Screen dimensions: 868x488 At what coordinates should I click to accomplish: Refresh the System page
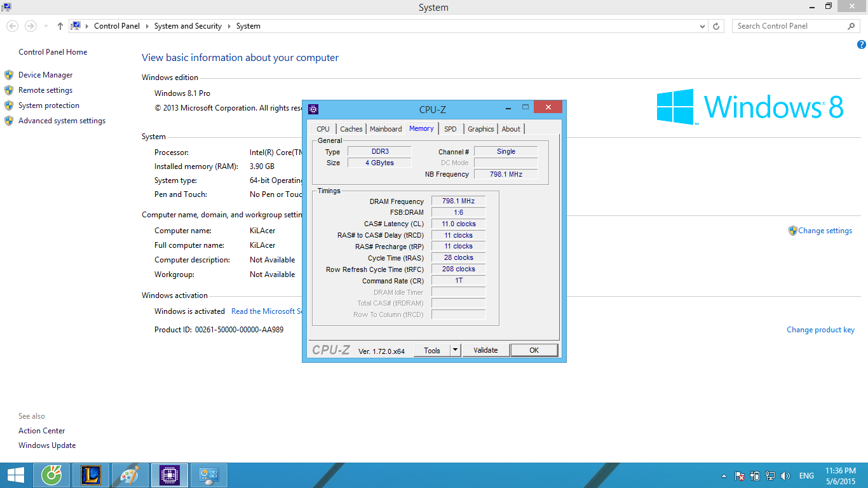coord(716,26)
